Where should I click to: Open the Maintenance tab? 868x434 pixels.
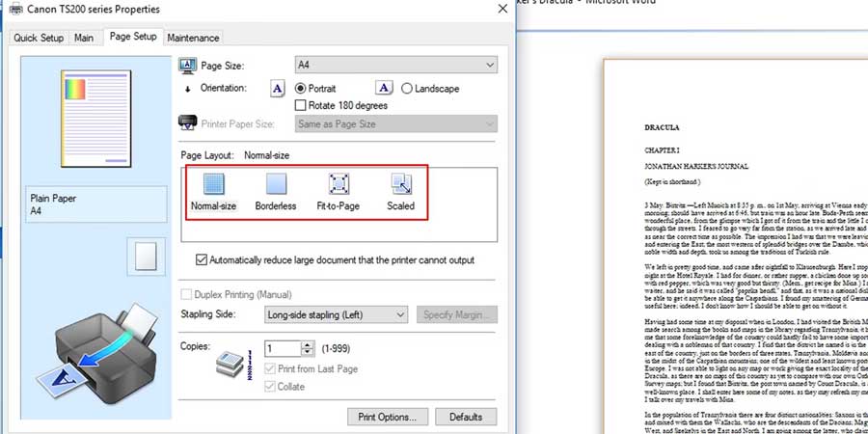193,38
